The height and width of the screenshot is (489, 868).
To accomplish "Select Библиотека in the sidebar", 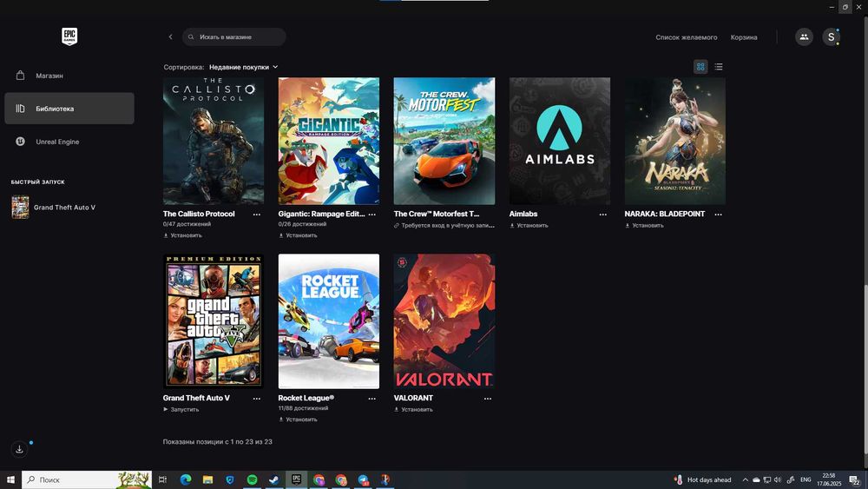I will pyautogui.click(x=69, y=109).
